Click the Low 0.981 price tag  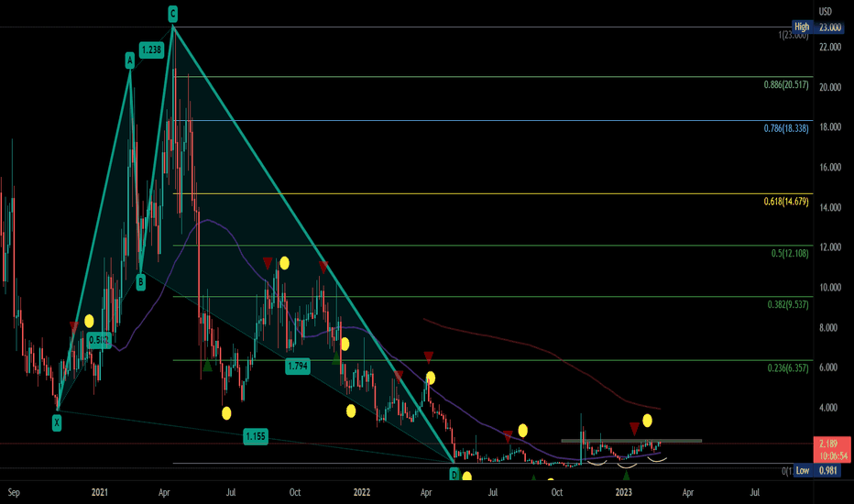coord(818,470)
